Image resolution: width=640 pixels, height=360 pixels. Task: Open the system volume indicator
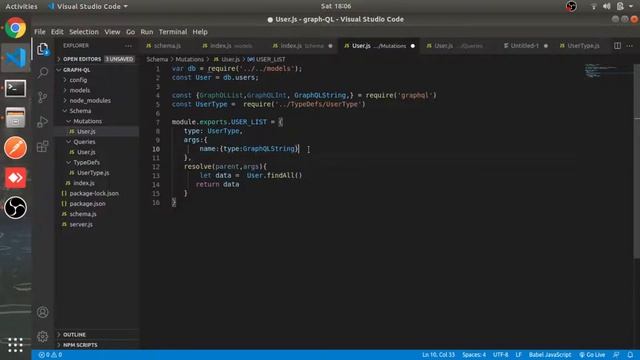pos(607,6)
